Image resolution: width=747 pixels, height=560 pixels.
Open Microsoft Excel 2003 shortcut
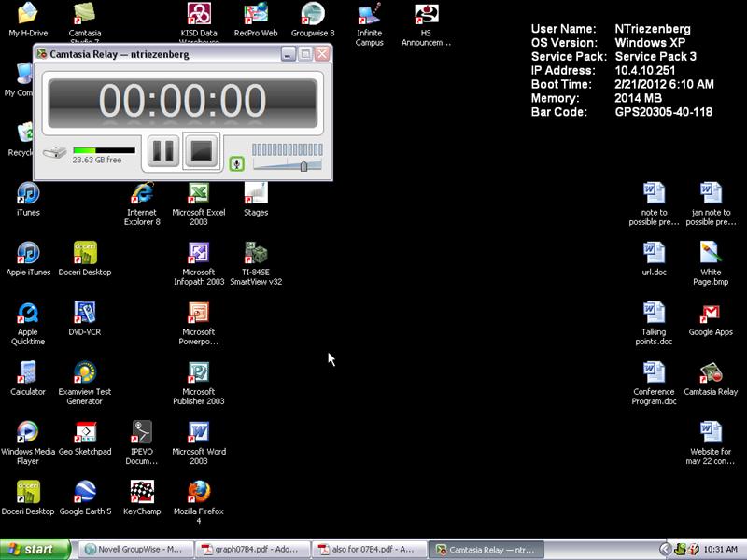tap(199, 203)
